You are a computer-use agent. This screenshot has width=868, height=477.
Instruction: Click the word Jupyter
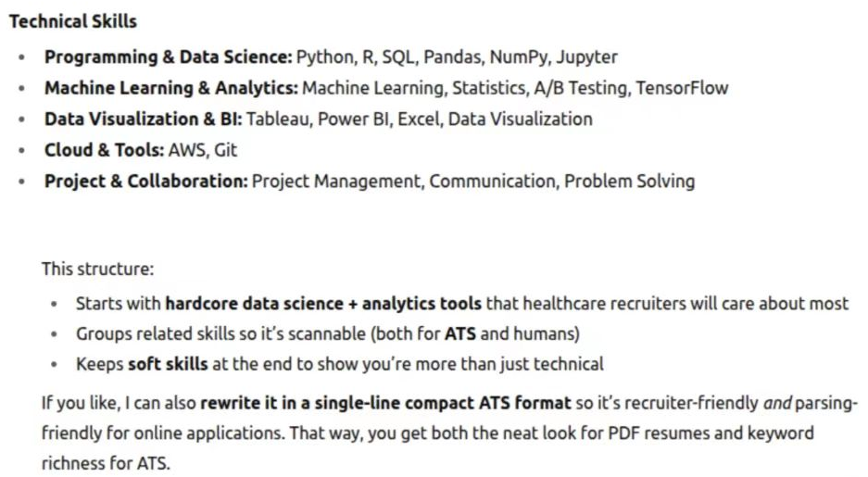(586, 56)
